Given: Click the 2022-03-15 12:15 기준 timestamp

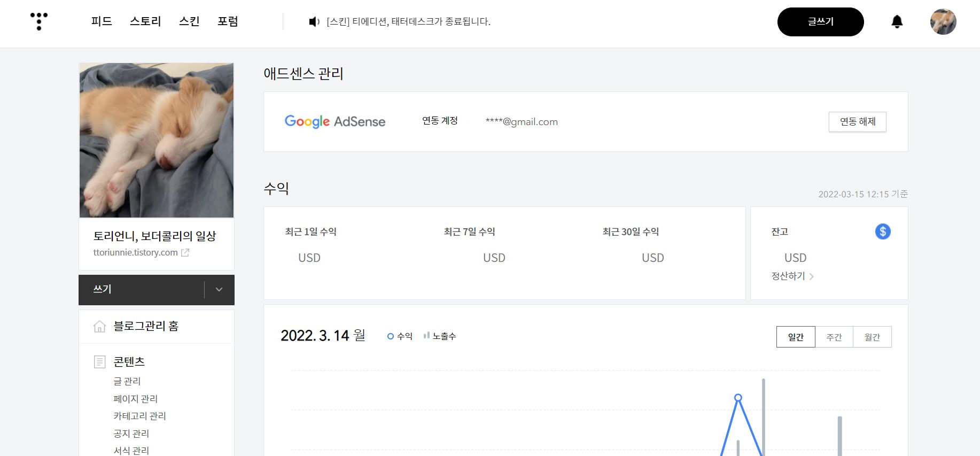Looking at the screenshot, I should (863, 194).
